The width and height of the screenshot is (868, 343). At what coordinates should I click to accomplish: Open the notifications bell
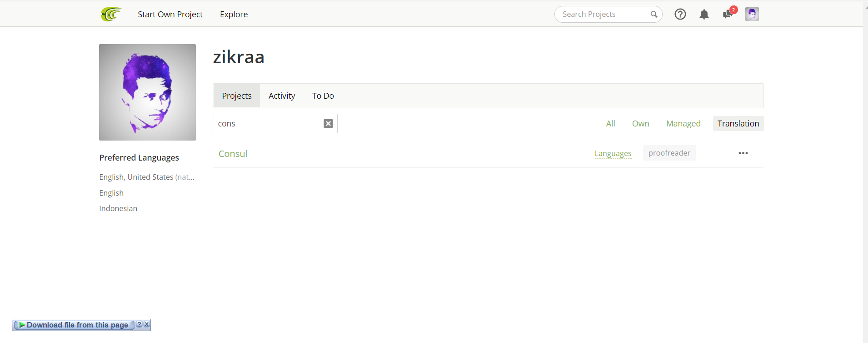(x=704, y=15)
